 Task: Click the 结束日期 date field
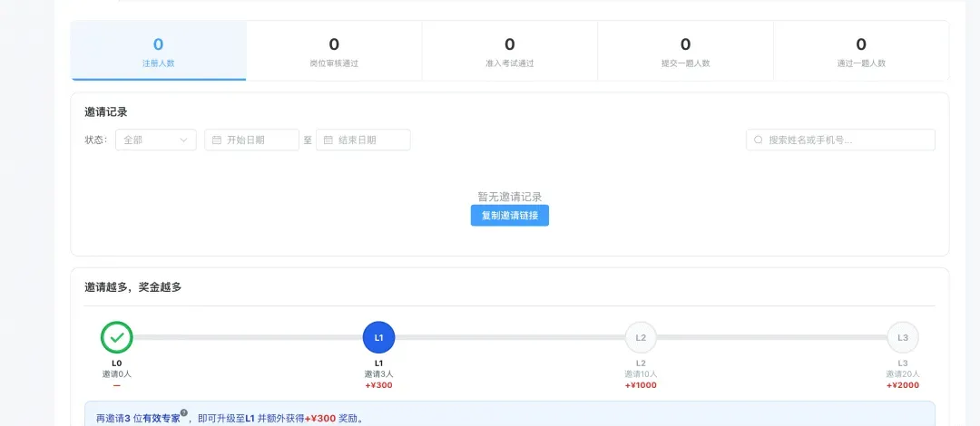363,140
